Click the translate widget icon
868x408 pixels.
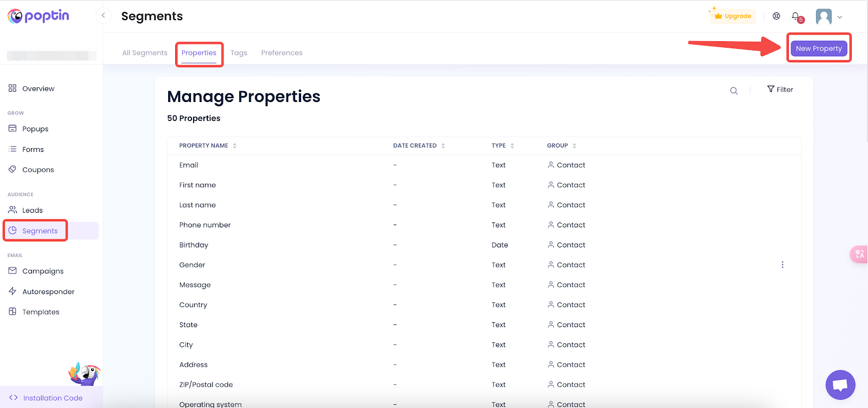point(859,254)
